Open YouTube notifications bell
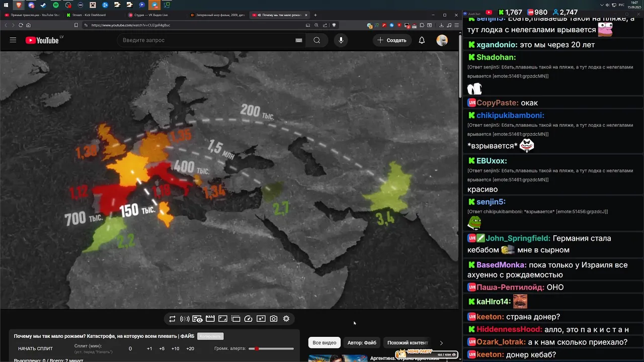The height and width of the screenshot is (362, 644). point(422,40)
